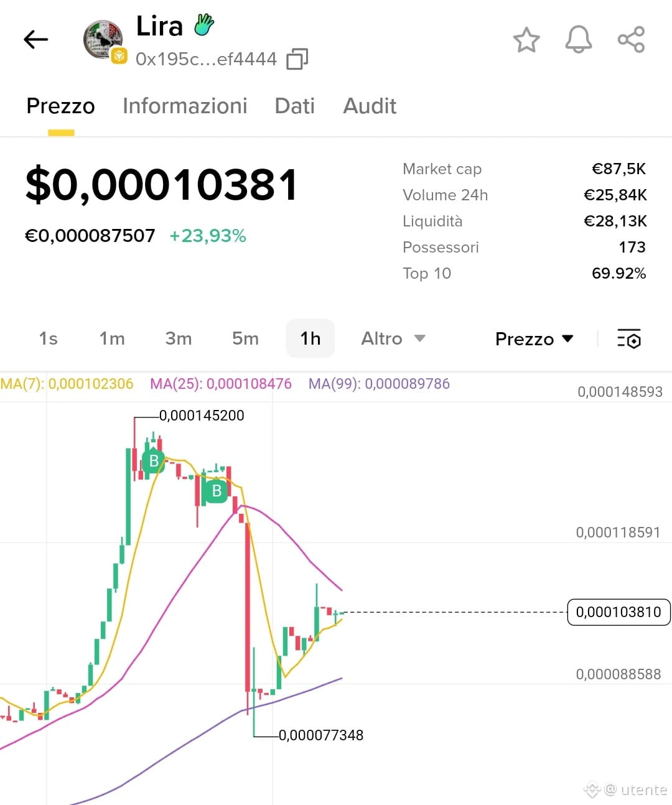
Task: Tap the MA(7) indicator label
Action: click(x=67, y=384)
